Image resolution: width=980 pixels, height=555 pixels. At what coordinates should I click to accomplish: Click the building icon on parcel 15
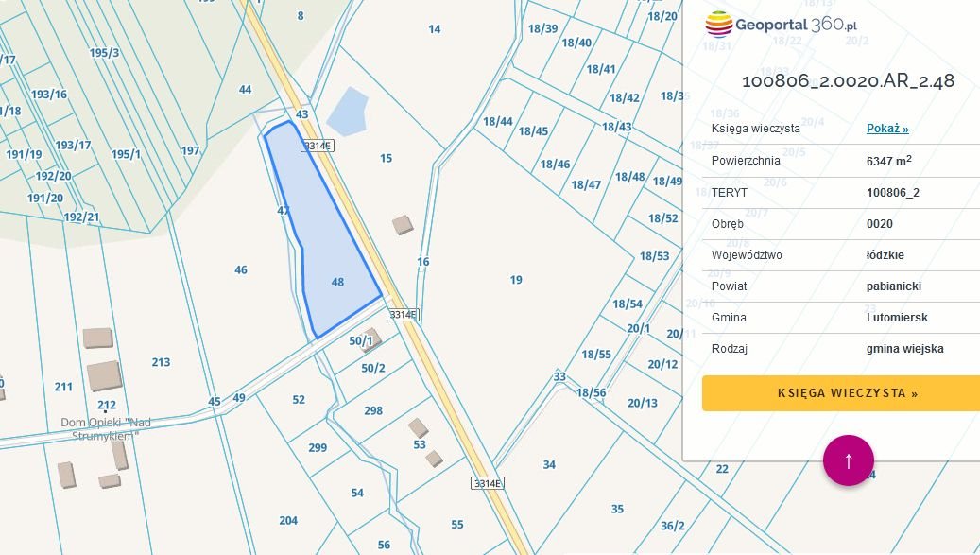(401, 227)
